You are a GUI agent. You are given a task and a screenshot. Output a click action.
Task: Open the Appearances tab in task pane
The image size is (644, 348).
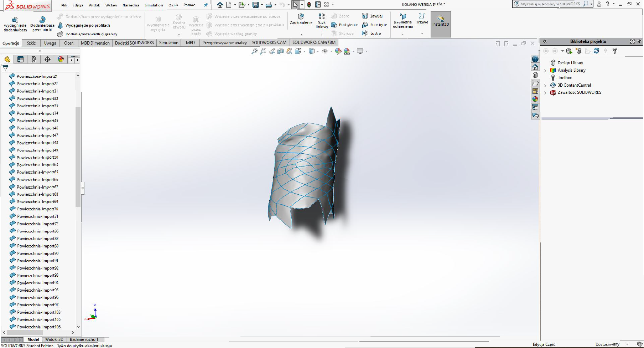(535, 99)
